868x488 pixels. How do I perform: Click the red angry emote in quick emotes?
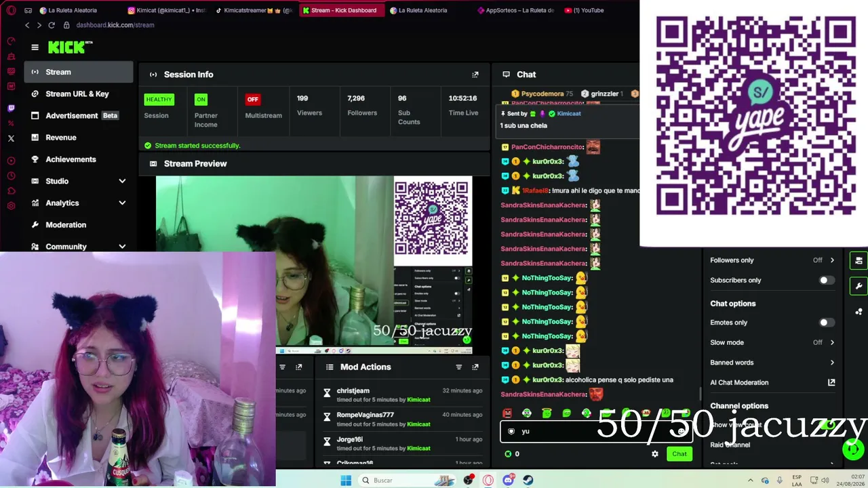point(507,413)
